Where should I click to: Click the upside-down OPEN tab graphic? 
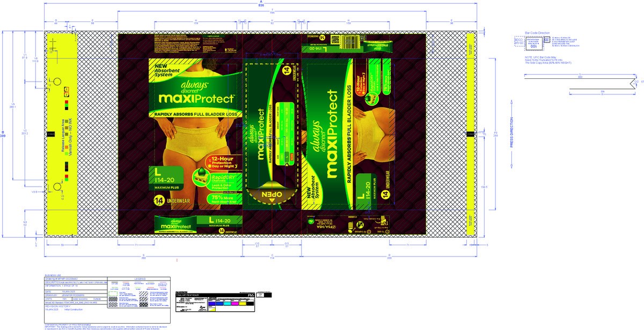tap(271, 194)
